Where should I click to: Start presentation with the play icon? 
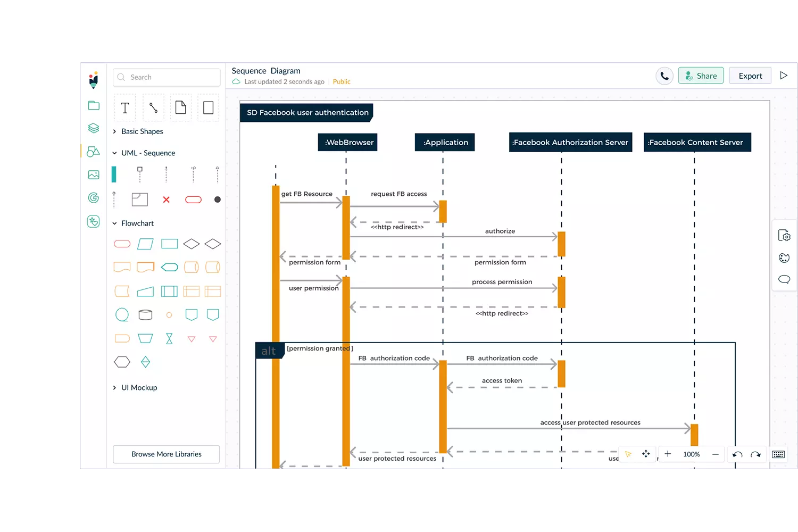pos(784,76)
